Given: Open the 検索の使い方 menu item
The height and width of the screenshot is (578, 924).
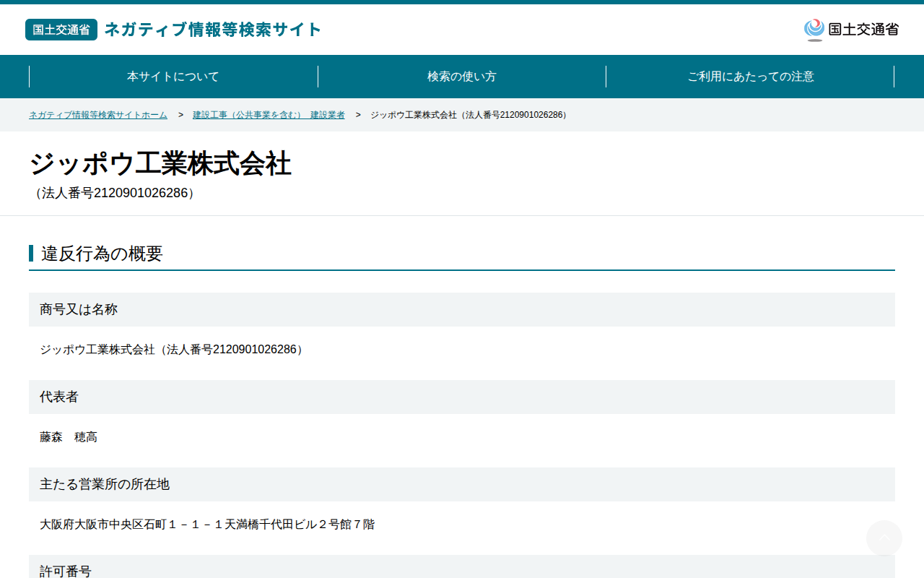Looking at the screenshot, I should (x=462, y=77).
